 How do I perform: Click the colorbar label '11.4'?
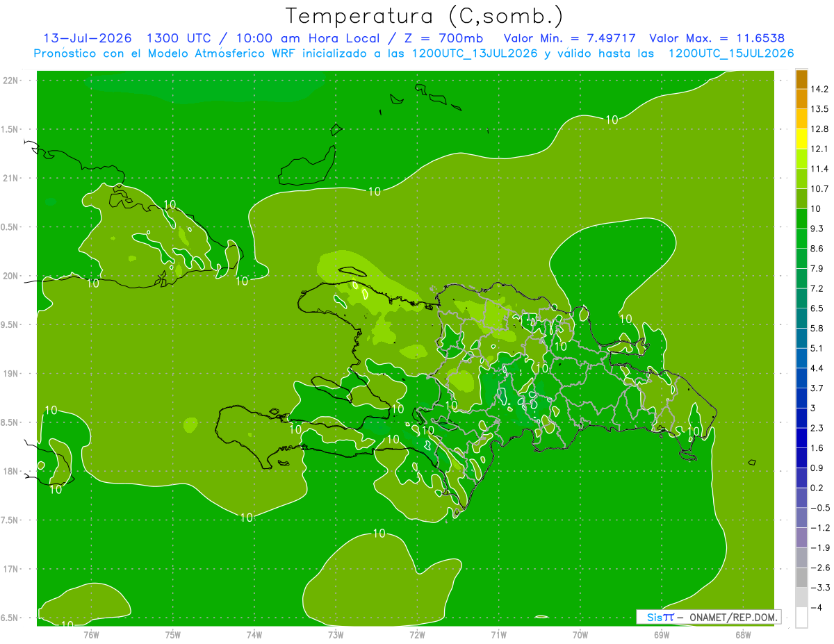coord(820,169)
